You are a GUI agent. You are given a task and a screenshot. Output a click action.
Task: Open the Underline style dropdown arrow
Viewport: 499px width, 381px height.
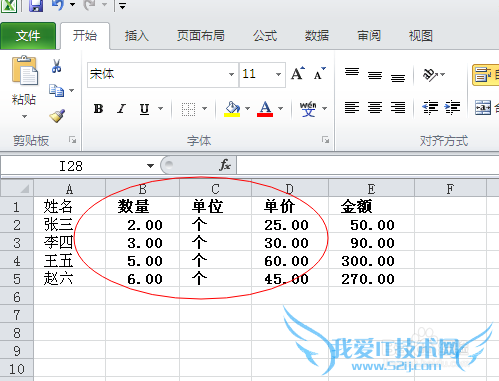(x=161, y=109)
